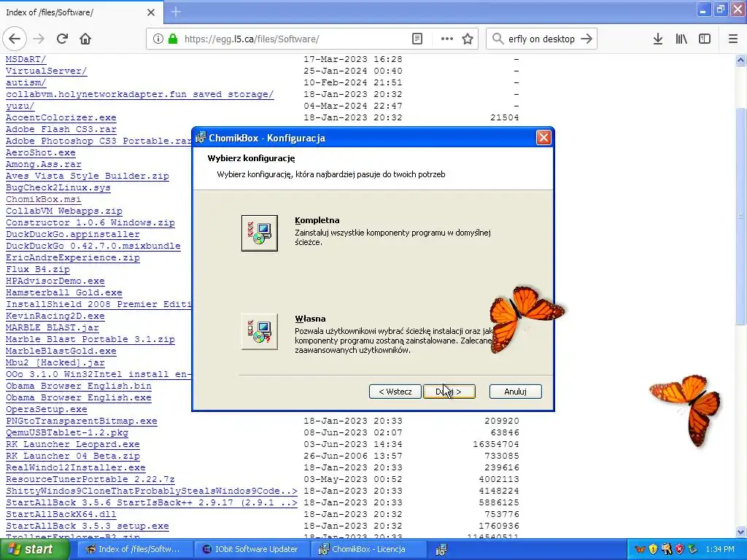Download RealWindo12Installer.exe
The width and height of the screenshot is (747, 560).
coord(75,467)
